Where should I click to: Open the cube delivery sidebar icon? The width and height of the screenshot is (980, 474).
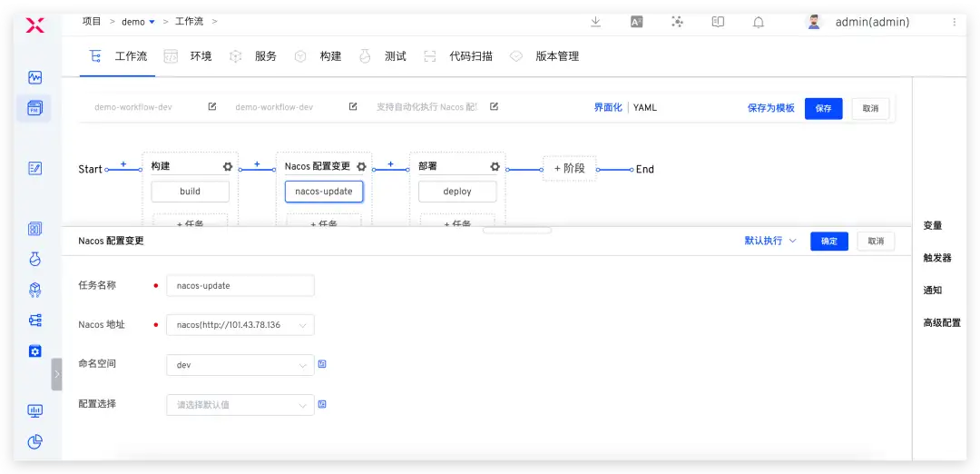(x=35, y=290)
